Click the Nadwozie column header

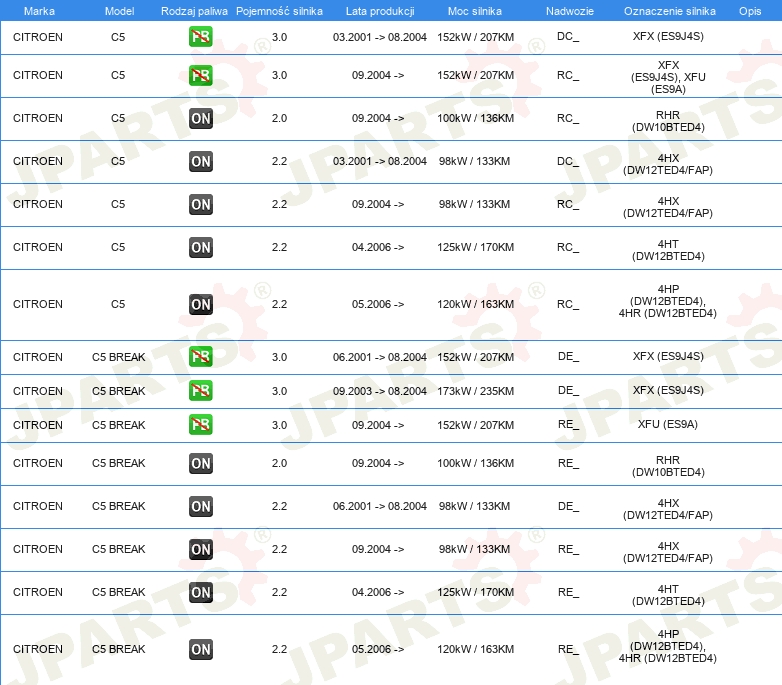point(570,11)
